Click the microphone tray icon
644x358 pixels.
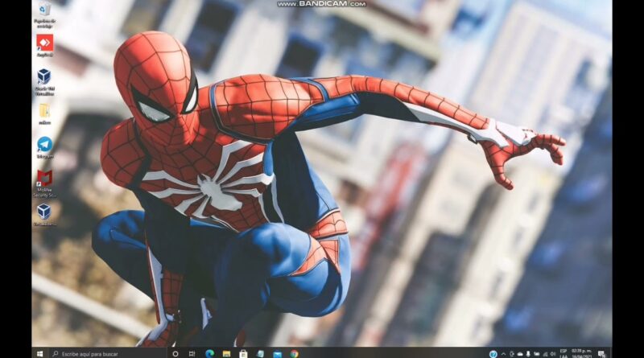(x=528, y=354)
